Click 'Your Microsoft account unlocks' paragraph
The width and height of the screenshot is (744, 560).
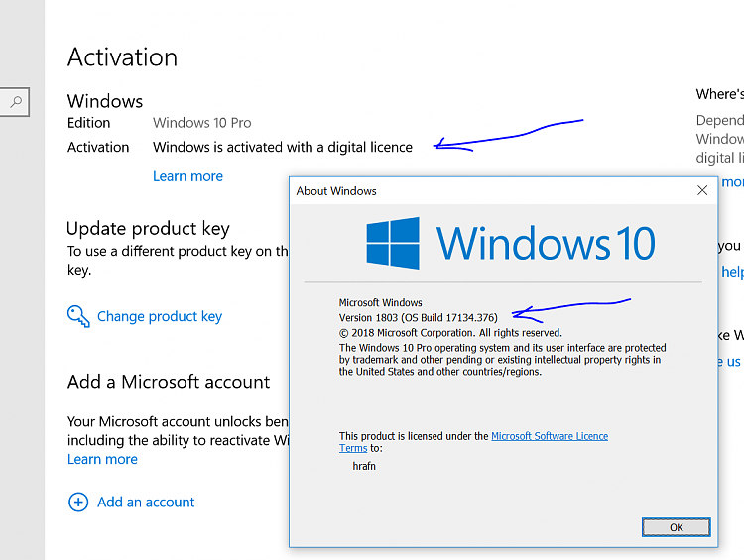(x=178, y=431)
